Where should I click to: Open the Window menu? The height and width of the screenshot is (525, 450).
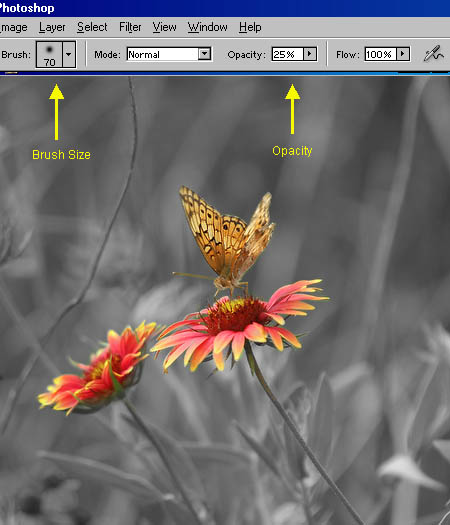click(208, 27)
